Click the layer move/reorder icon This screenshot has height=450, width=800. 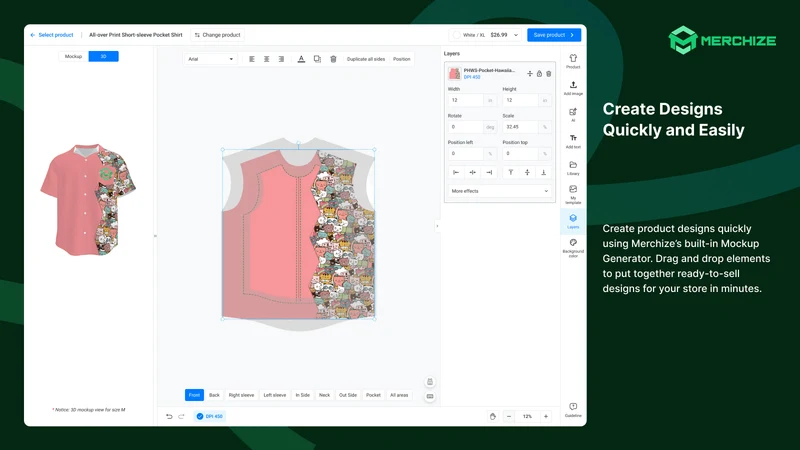click(x=530, y=74)
